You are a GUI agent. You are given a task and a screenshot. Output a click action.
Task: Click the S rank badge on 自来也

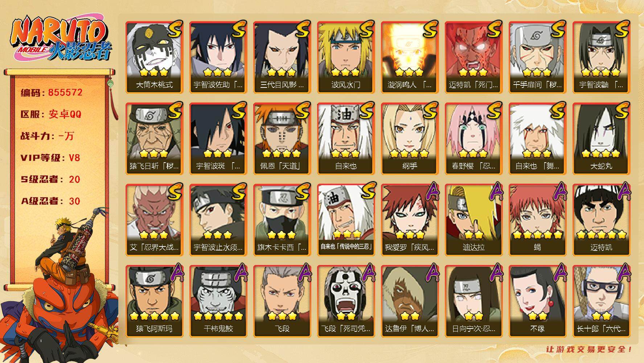[x=366, y=110]
